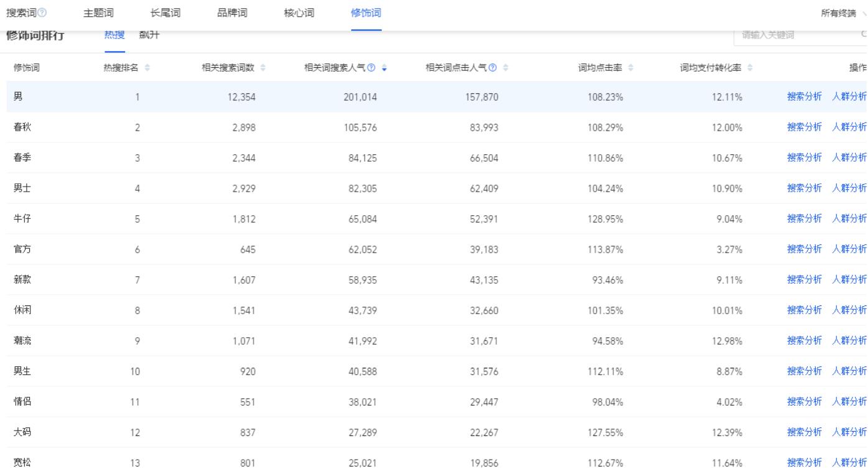
Task: Sort by 词均点击率 column arrows
Action: tap(631, 68)
